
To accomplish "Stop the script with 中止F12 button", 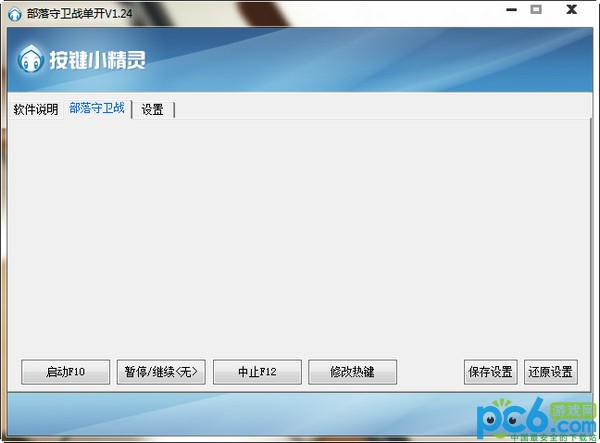I will pos(257,372).
